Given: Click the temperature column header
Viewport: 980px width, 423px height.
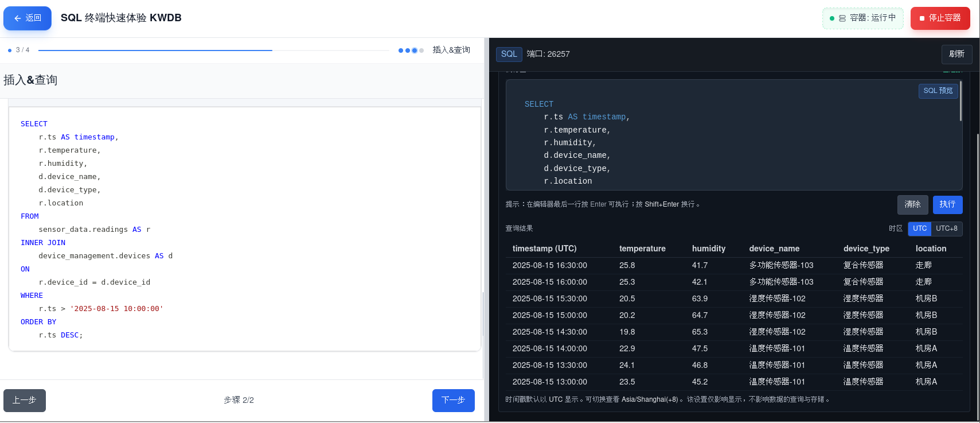Looking at the screenshot, I should (x=642, y=249).
